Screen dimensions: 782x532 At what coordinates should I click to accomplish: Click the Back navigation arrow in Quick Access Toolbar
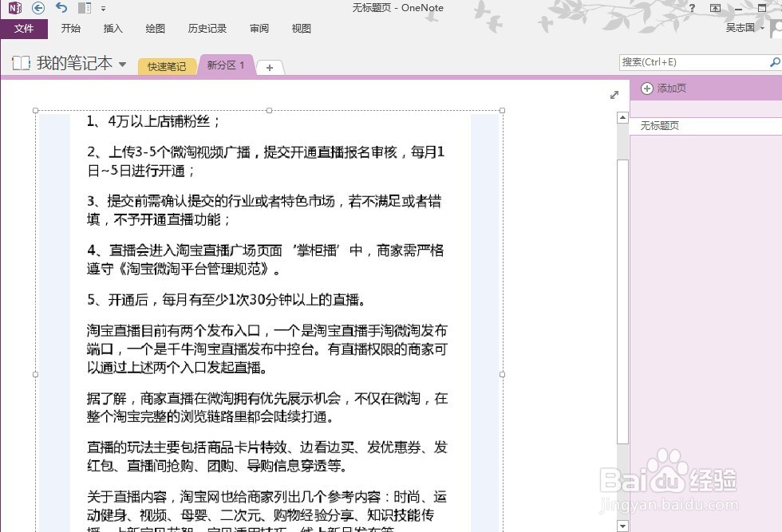[x=37, y=8]
